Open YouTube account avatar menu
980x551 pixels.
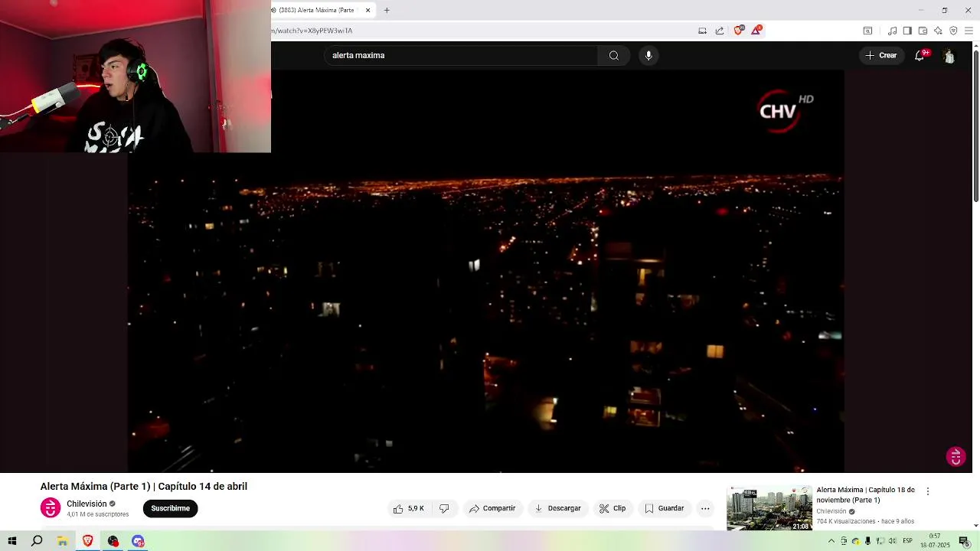point(949,55)
